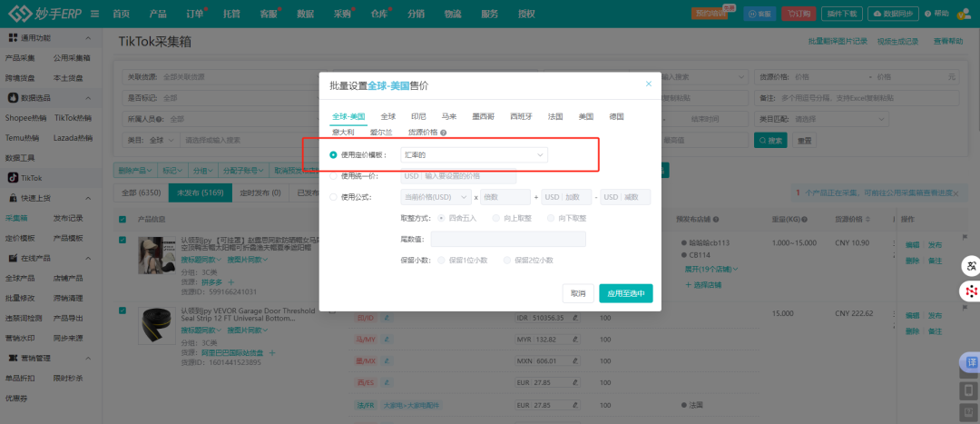Image resolution: width=980 pixels, height=424 pixels.
Task: Open the VEVOR seal strip thumbnail
Action: (156, 325)
